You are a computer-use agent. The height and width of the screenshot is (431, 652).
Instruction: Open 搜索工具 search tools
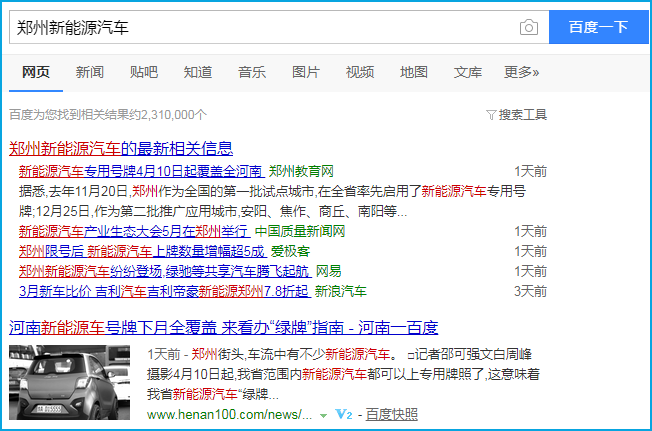coord(523,115)
